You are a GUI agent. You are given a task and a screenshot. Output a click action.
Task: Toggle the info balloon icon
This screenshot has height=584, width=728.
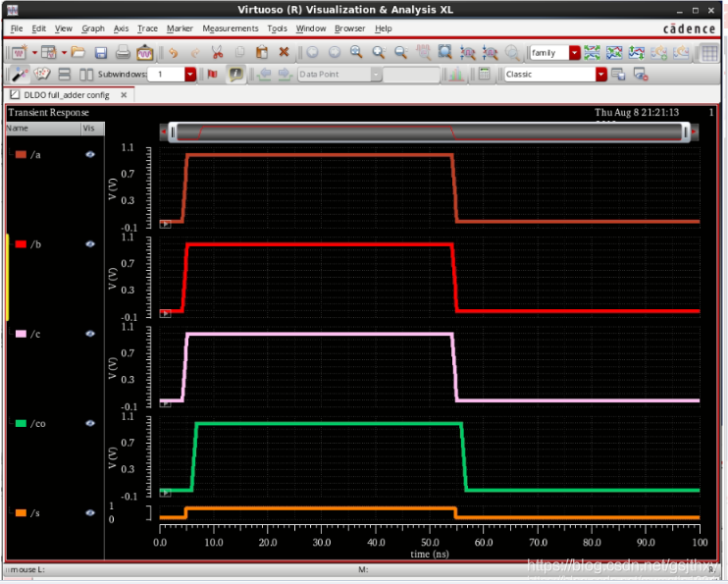point(235,75)
